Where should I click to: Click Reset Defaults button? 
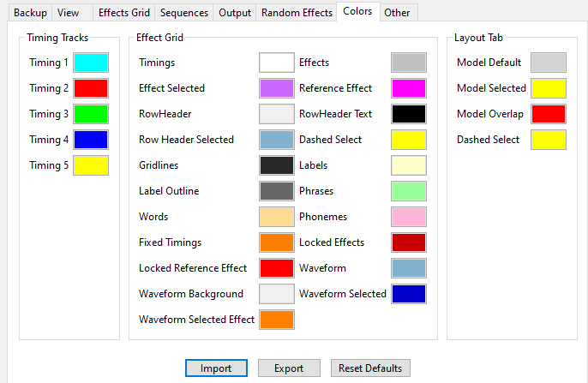coord(370,368)
